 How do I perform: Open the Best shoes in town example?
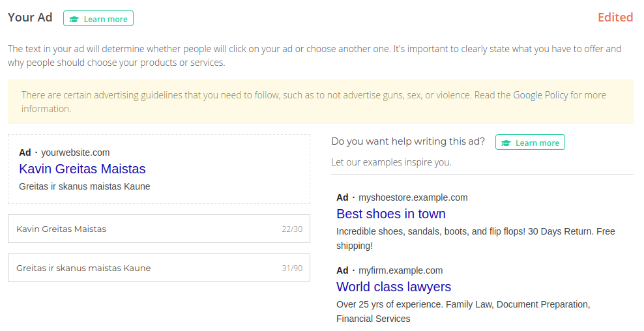click(x=390, y=214)
